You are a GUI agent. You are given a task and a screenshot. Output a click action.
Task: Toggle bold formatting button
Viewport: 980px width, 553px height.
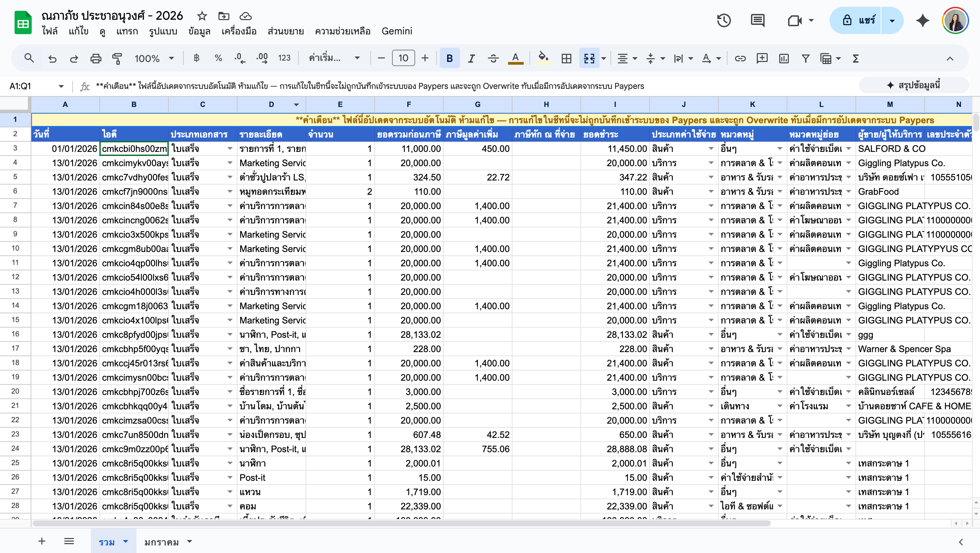point(450,58)
